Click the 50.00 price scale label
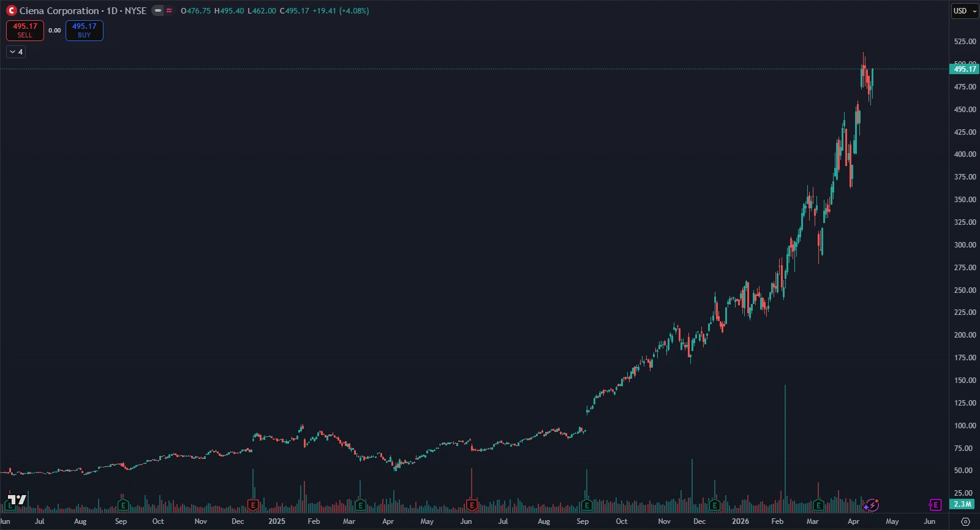The image size is (980, 530). (964, 471)
